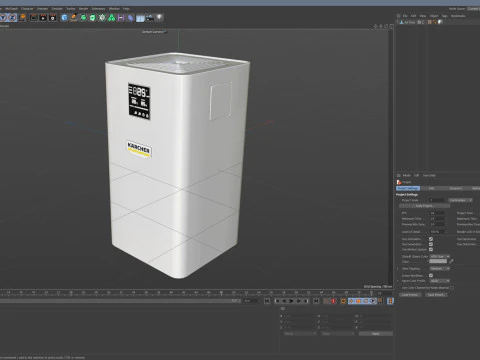Click the default object Color swatch
Viewport: 480px width, 360px height.
pyautogui.click(x=438, y=261)
